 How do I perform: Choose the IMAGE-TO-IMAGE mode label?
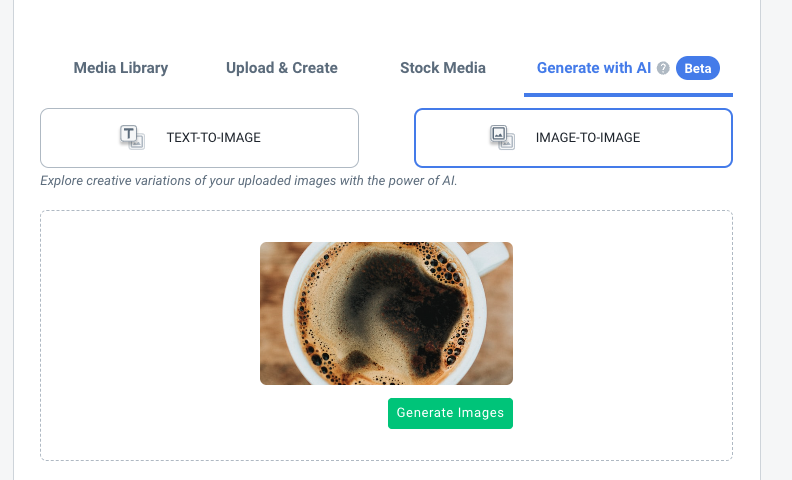pos(588,137)
